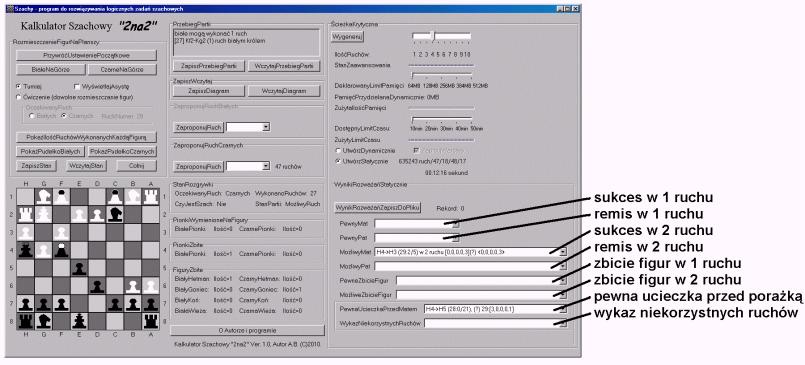Select the white pawn on square A6

point(151,286)
